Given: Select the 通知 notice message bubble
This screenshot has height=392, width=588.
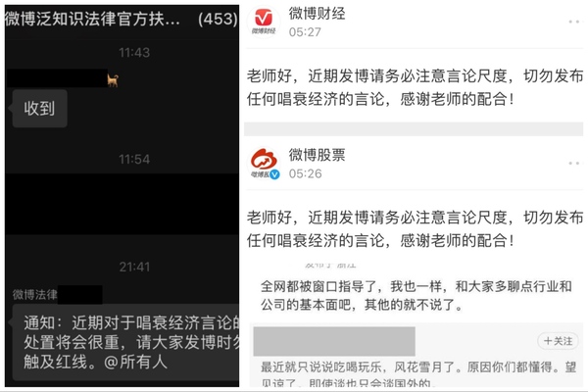Looking at the screenshot, I should [126, 342].
